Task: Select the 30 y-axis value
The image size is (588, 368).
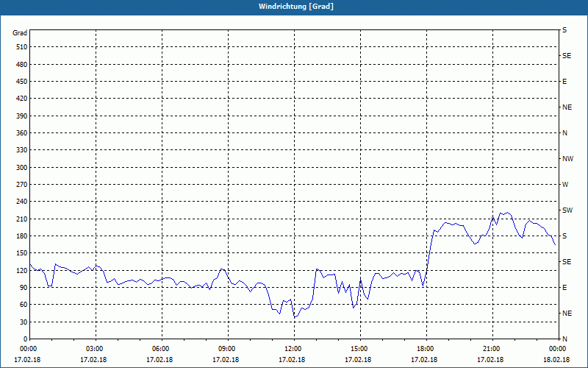Action: pyautogui.click(x=24, y=322)
